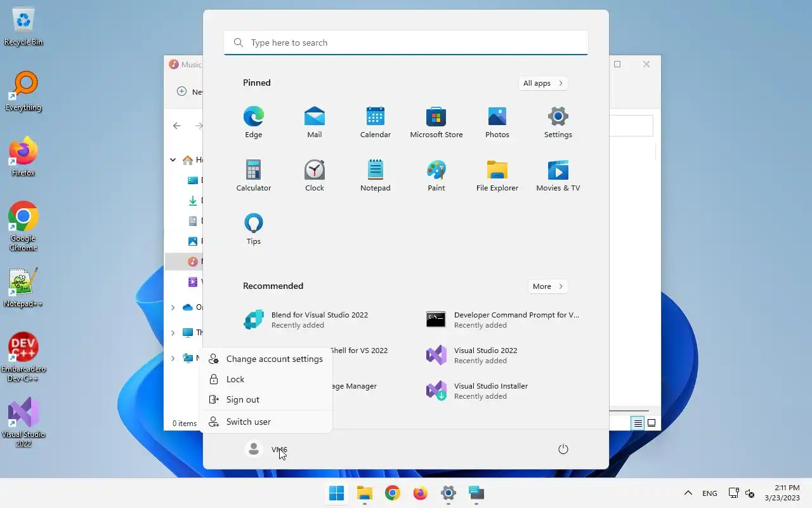This screenshot has width=812, height=508.
Task: Select Switch user option
Action: (266, 422)
